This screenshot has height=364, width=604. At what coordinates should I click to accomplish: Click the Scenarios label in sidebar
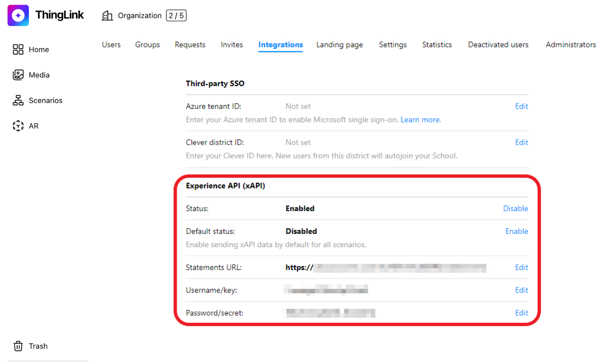tap(45, 100)
